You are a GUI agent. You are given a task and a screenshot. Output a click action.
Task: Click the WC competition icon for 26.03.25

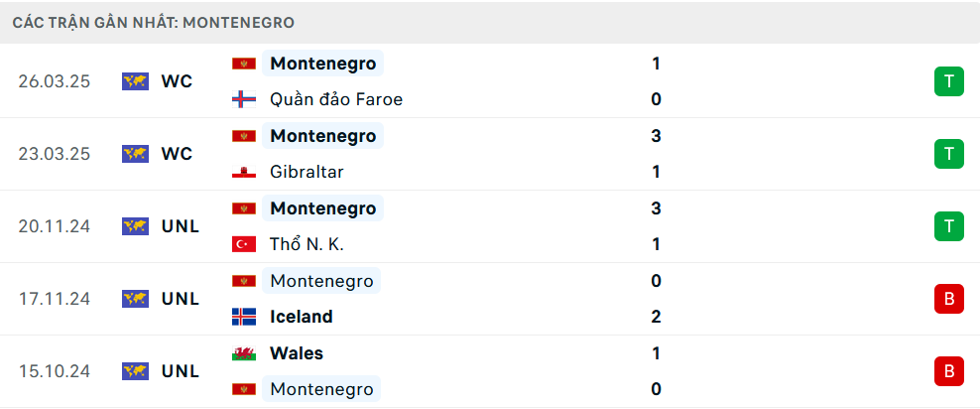coord(135,81)
